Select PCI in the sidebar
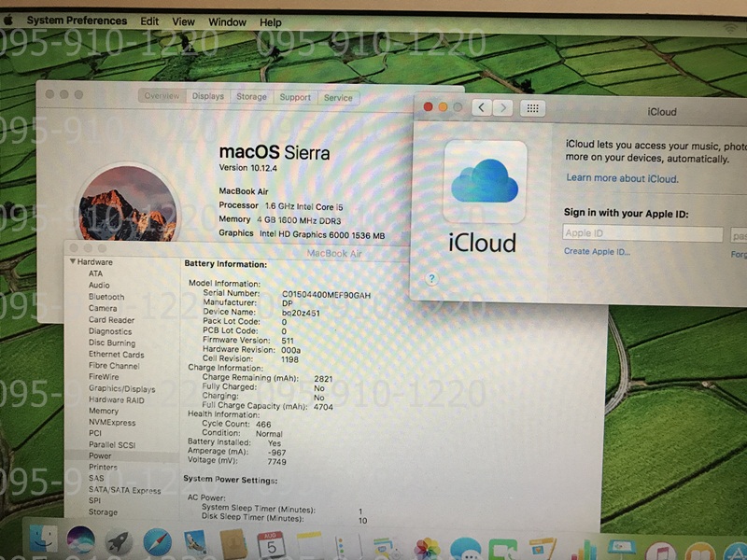Screen dimensions: 747x560 pos(95,433)
